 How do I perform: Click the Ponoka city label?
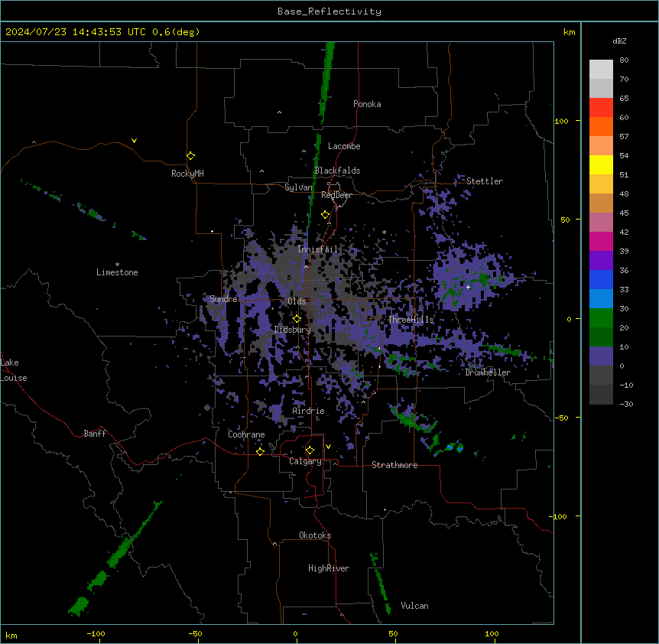click(x=367, y=104)
